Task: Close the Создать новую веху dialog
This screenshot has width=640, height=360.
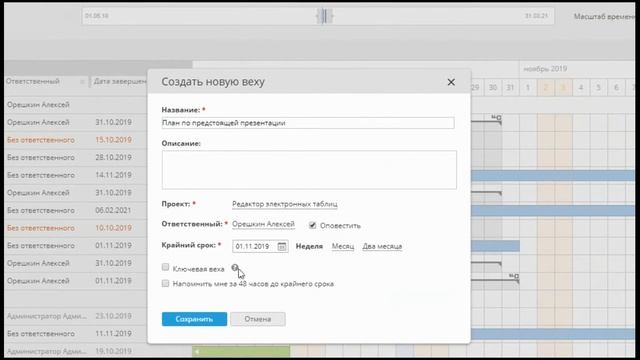Action: (x=451, y=82)
